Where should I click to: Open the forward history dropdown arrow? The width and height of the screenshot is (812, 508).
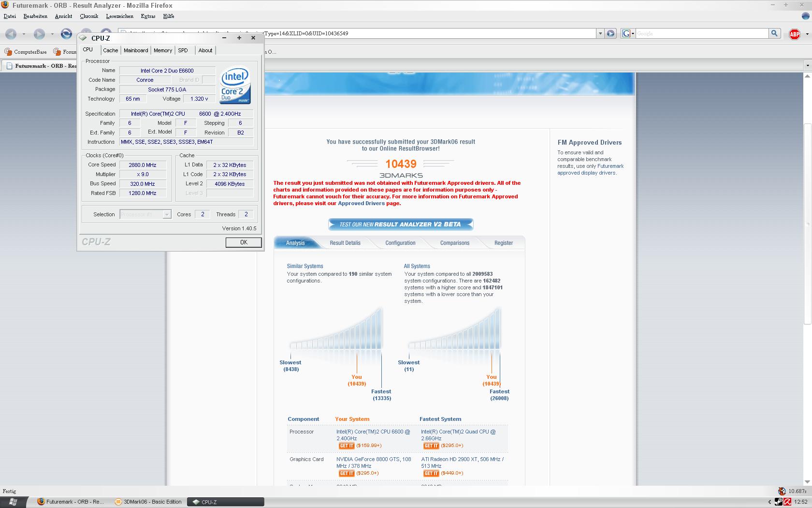click(x=52, y=34)
